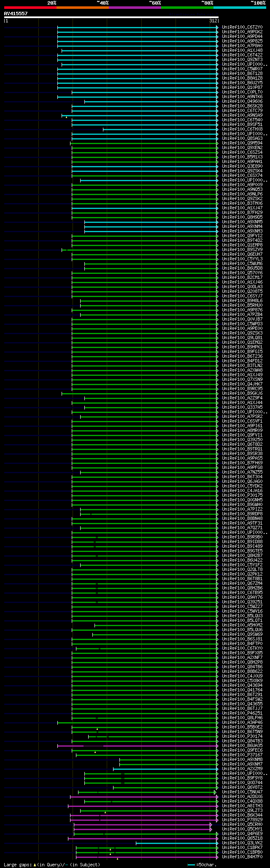Click the white query ruler bar below AV415557
Screen dimensions: 270x868
pyautogui.click(x=111, y=17)
